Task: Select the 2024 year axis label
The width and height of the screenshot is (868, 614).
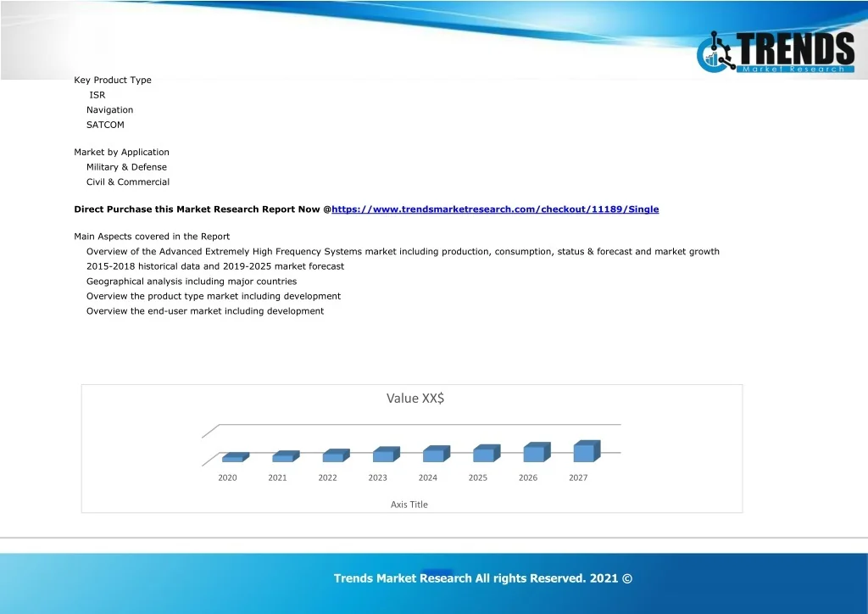Action: point(428,478)
